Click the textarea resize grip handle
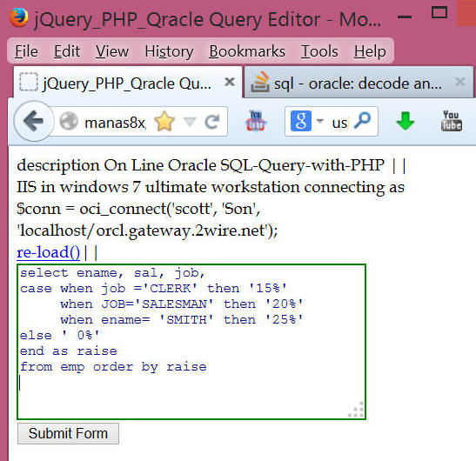Viewport: 476px width, 461px height. click(357, 411)
